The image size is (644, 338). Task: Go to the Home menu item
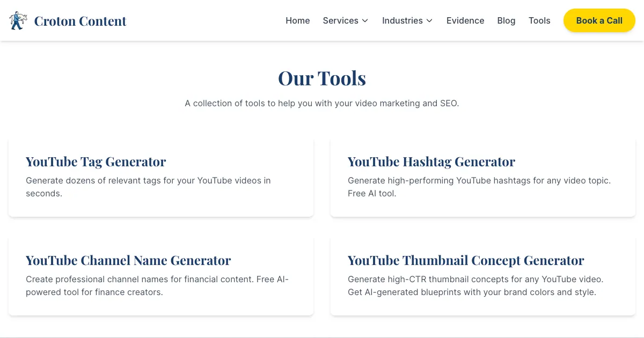pyautogui.click(x=298, y=20)
